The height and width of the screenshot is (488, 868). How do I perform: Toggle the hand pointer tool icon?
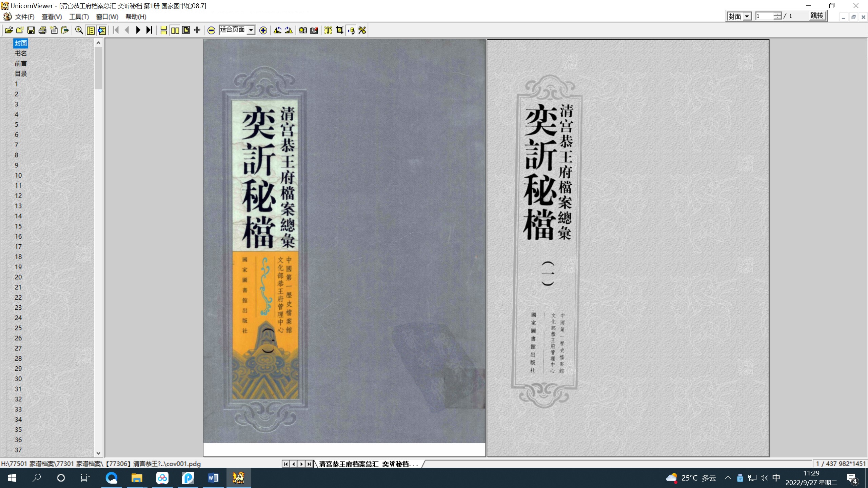pos(351,30)
